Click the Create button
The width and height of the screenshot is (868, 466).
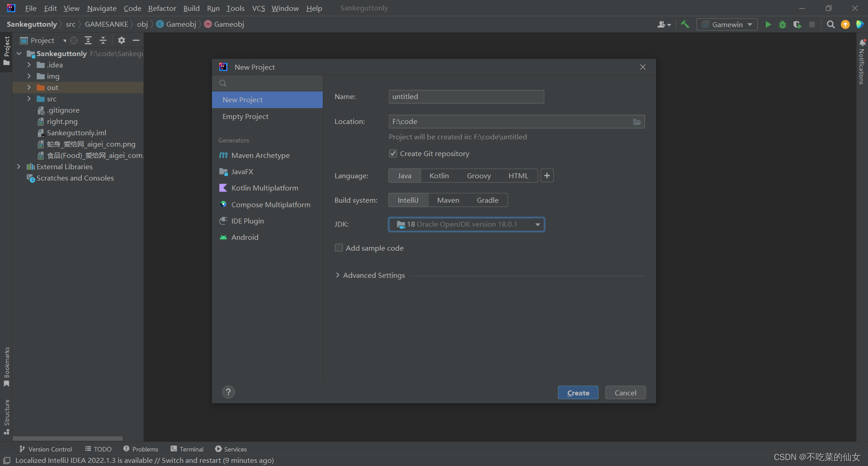[x=578, y=393]
